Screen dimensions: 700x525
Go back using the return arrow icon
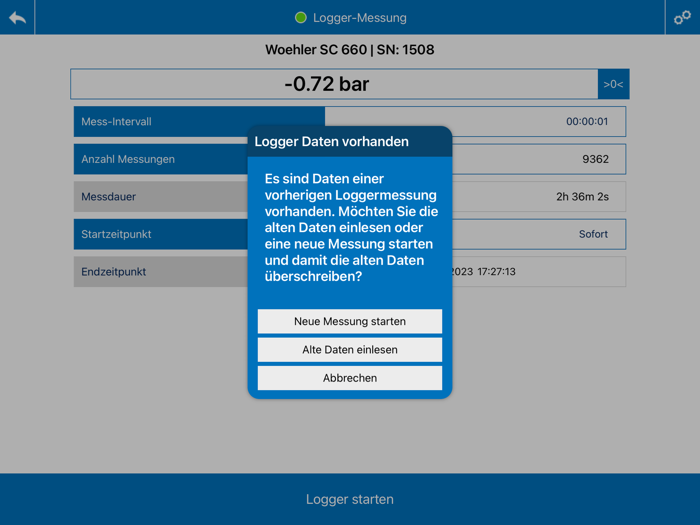(x=17, y=17)
